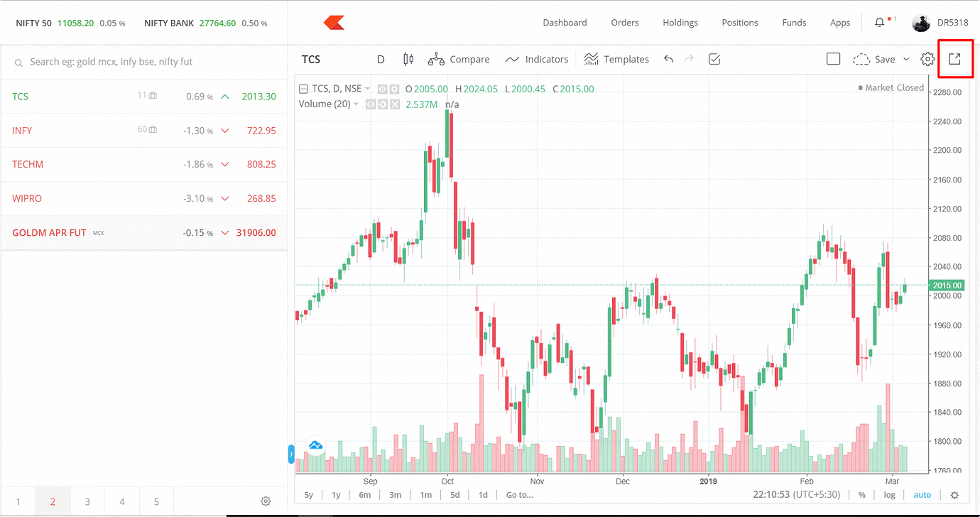This screenshot has width=980, height=517.
Task: Click the undo arrow in chart toolbar
Action: [668, 59]
